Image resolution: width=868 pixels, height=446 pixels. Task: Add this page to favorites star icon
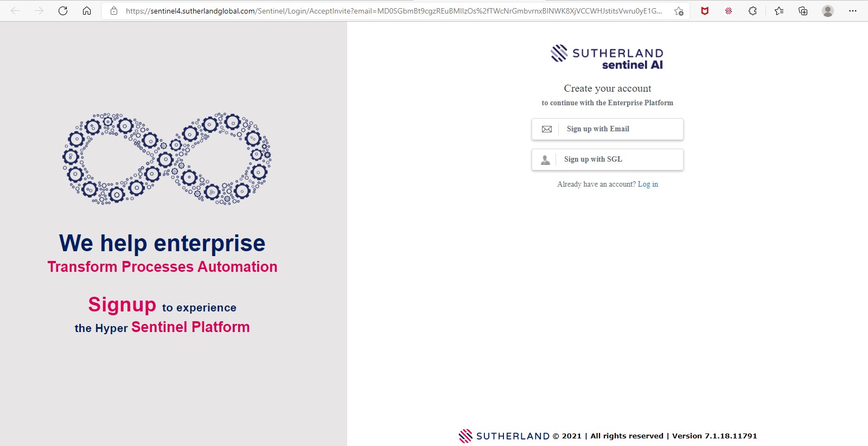point(679,11)
